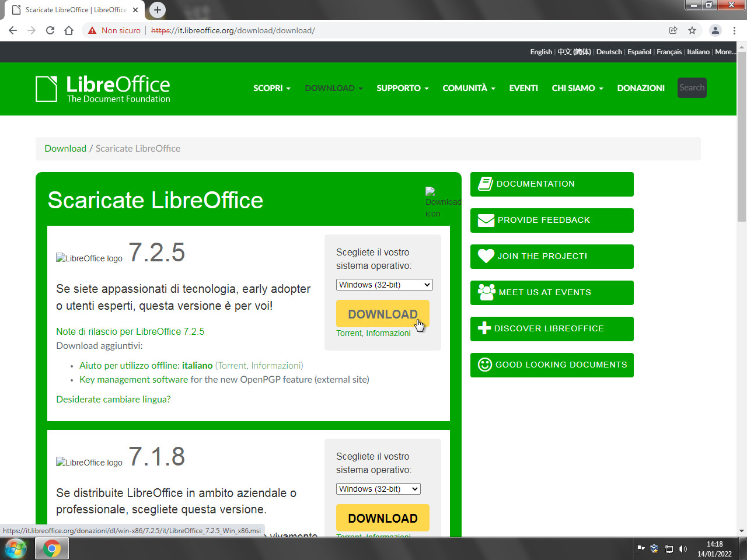This screenshot has width=747, height=560.
Task: Click the LibreOffice logo in header
Action: (103, 89)
